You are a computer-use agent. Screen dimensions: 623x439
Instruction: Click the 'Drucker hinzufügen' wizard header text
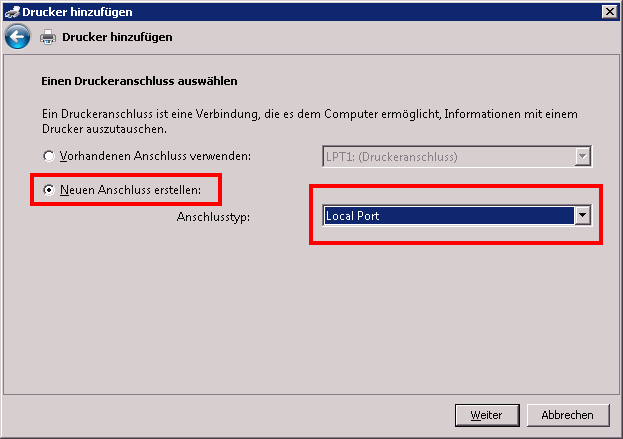117,38
